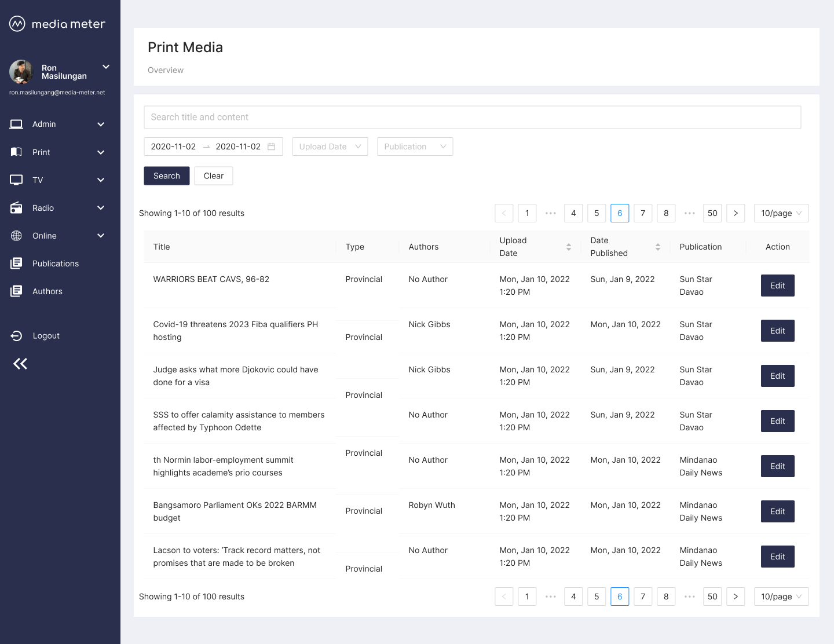Sort by Date Published column arrows
The width and height of the screenshot is (834, 644).
(x=657, y=247)
